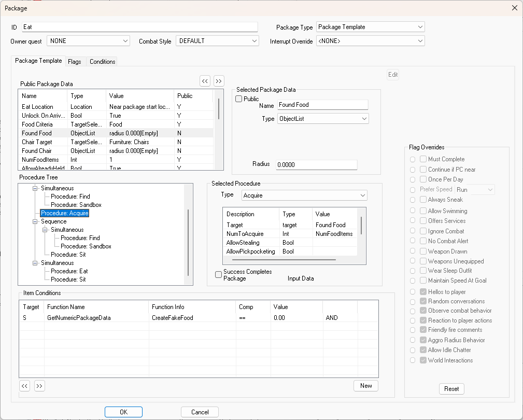Screen dimensions: 523x420
Task: Select the Offers Services override radio button
Action: (413, 220)
